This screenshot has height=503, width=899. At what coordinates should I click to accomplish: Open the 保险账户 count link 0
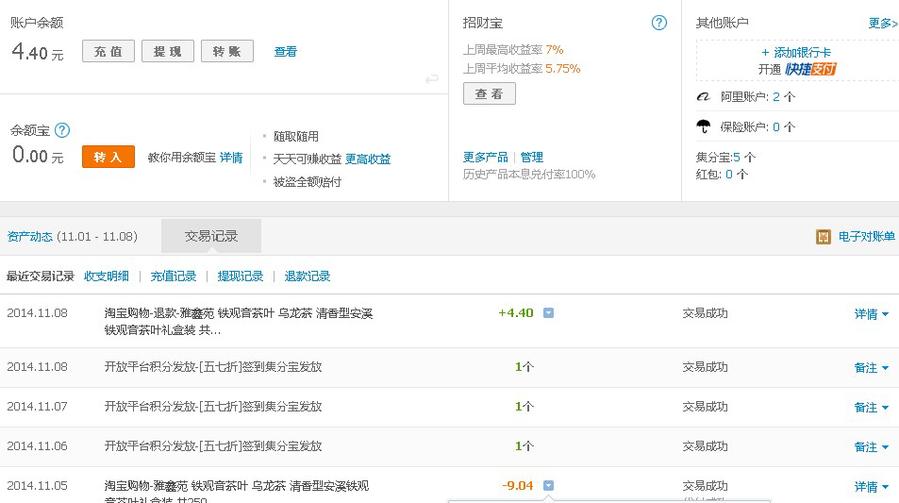click(x=776, y=127)
